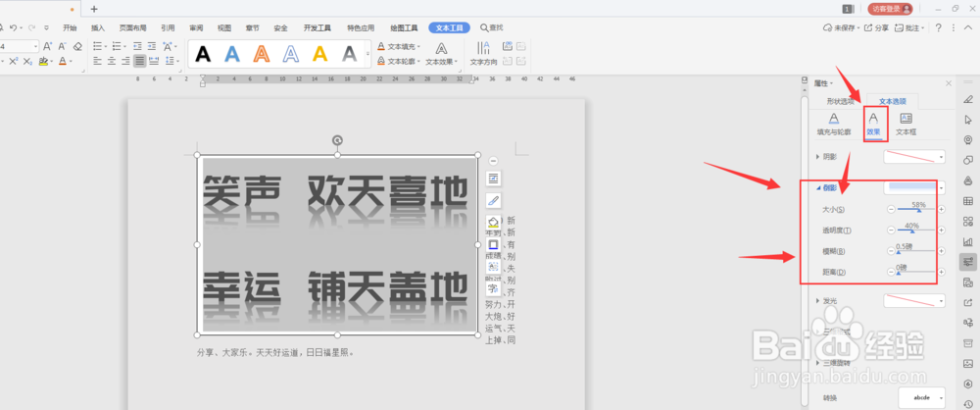Image resolution: width=980 pixels, height=410 pixels.
Task: Select the orange outline WordArt style
Action: point(262,55)
